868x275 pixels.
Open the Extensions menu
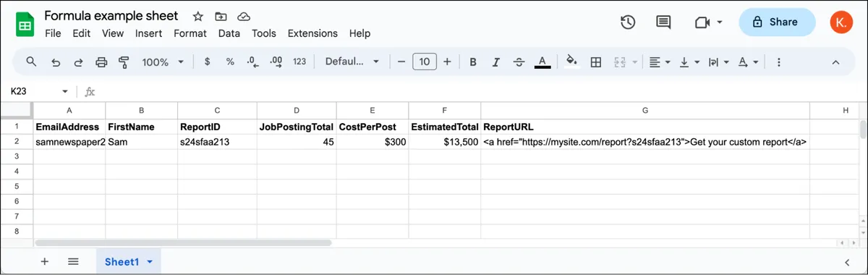pyautogui.click(x=312, y=33)
